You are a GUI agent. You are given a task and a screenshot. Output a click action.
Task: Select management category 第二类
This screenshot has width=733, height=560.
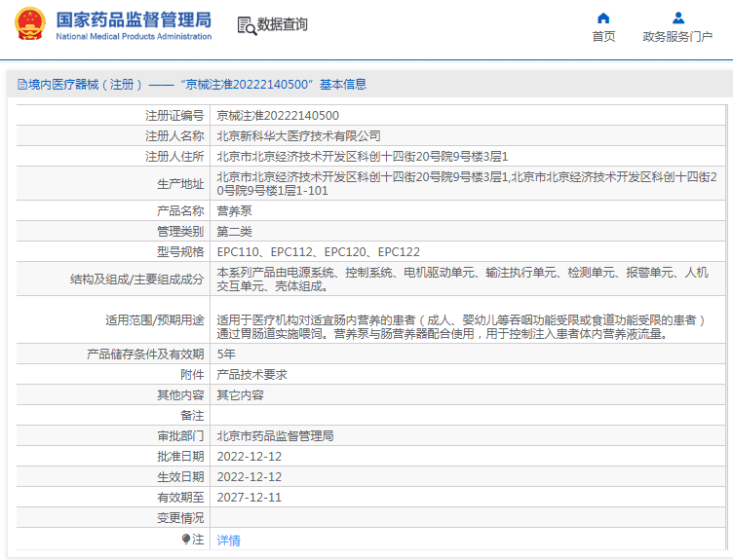coord(234,231)
